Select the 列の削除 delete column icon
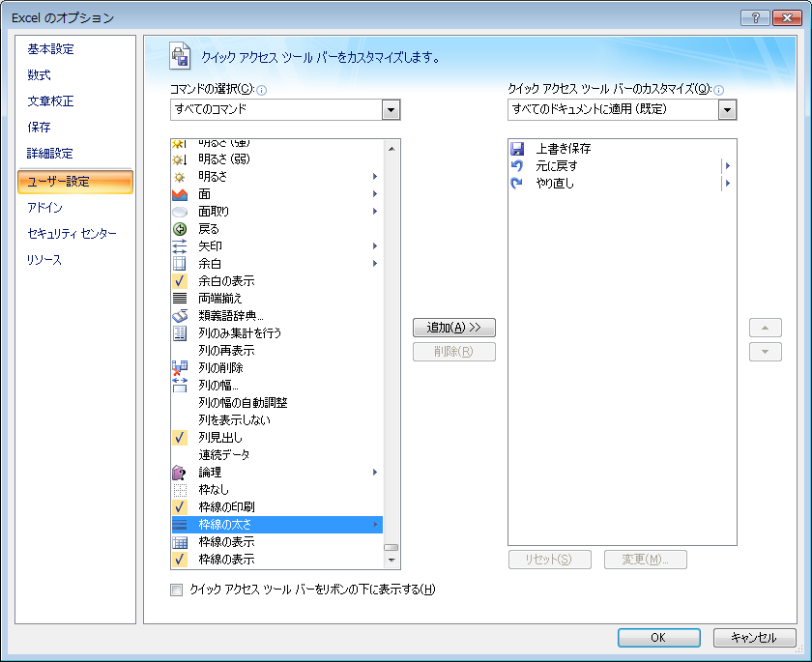The width and height of the screenshot is (812, 662). pos(179,368)
